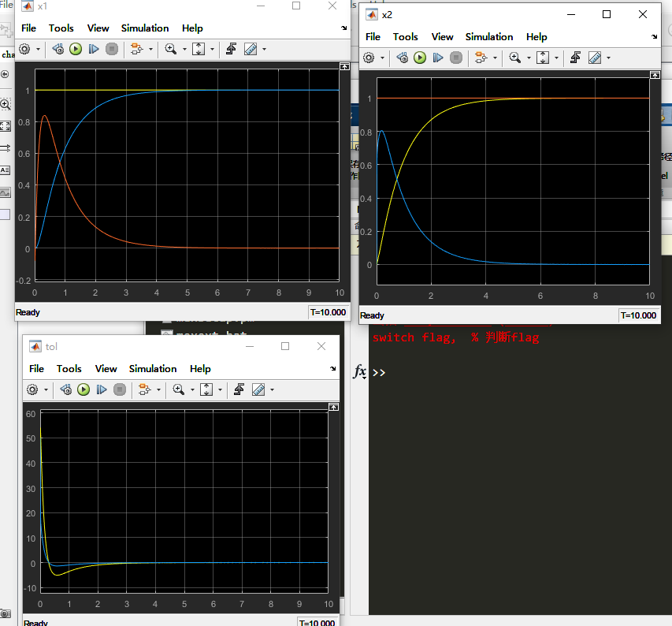Screen dimensions: 672x626
Task: Click Scale Axes icon in x2 scope
Action: tap(543, 58)
